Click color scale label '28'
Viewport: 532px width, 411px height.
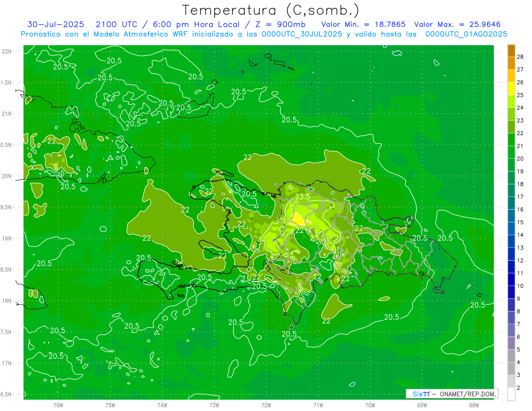(521, 57)
